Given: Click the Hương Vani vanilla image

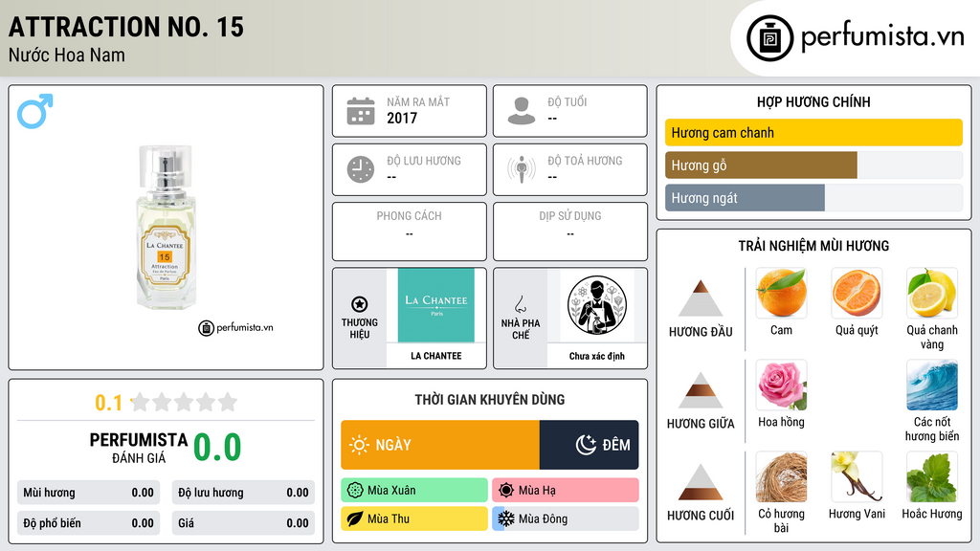Looking at the screenshot, I should pyautogui.click(x=857, y=476).
